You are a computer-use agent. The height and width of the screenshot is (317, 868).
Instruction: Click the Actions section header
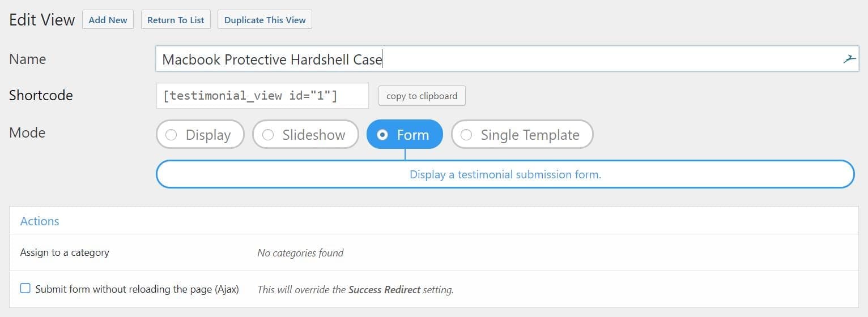(40, 221)
